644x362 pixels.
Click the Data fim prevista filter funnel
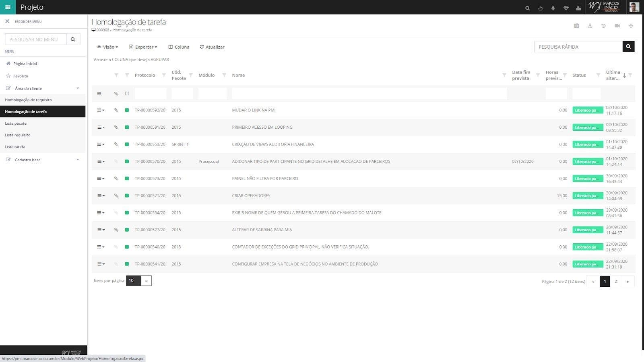tap(538, 75)
